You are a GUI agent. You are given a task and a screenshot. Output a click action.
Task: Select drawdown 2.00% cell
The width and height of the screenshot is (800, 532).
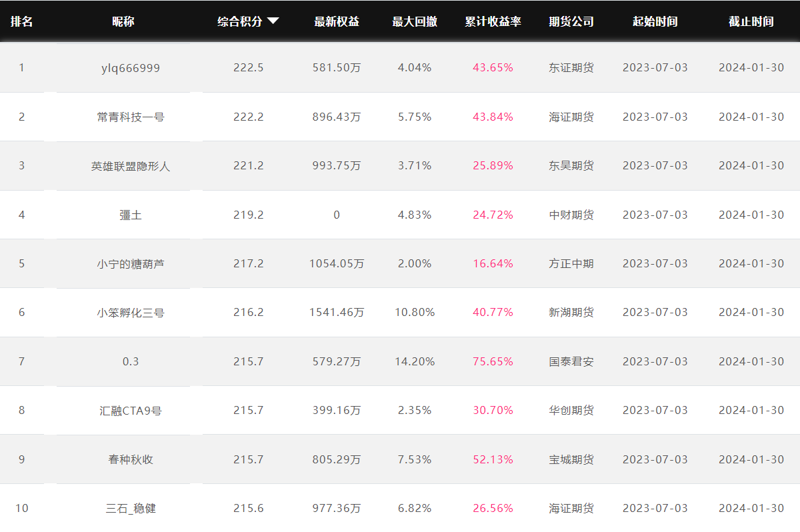tap(415, 263)
